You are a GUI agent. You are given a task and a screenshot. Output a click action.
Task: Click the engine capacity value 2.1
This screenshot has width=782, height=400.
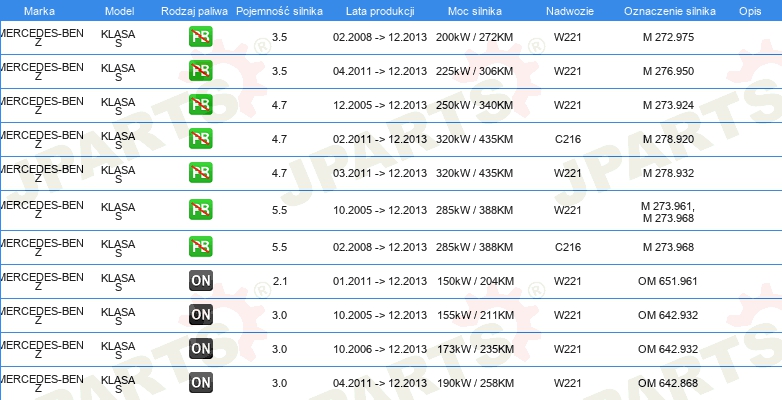coord(280,281)
